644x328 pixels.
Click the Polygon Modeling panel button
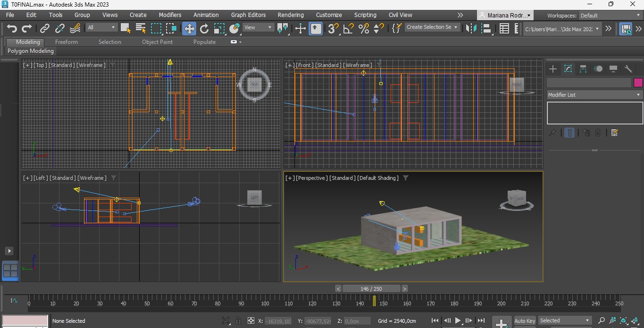pyautogui.click(x=31, y=51)
